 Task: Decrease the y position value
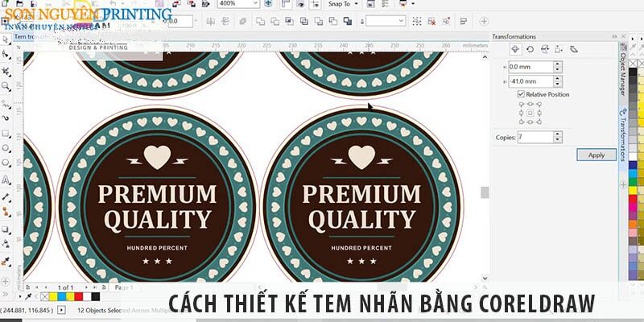558,85
